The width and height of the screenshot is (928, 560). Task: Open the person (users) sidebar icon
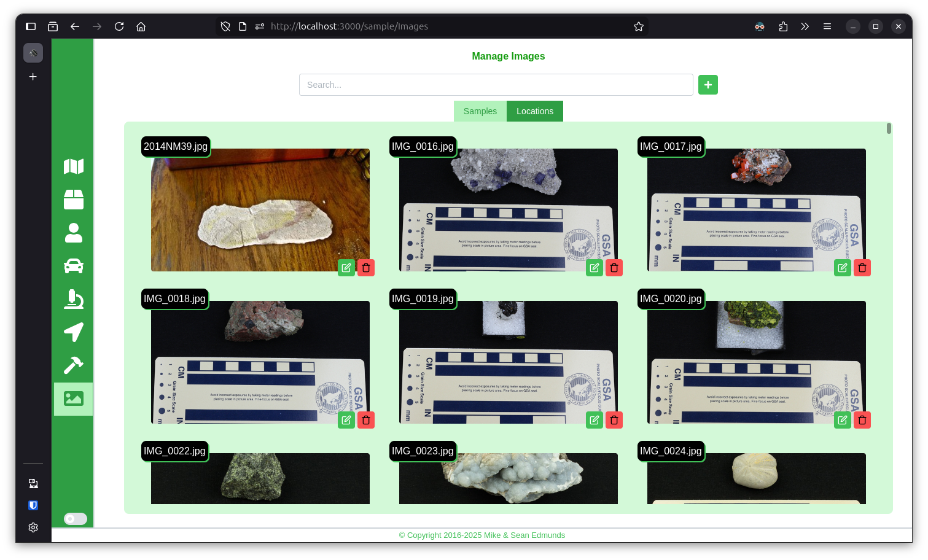(73, 233)
